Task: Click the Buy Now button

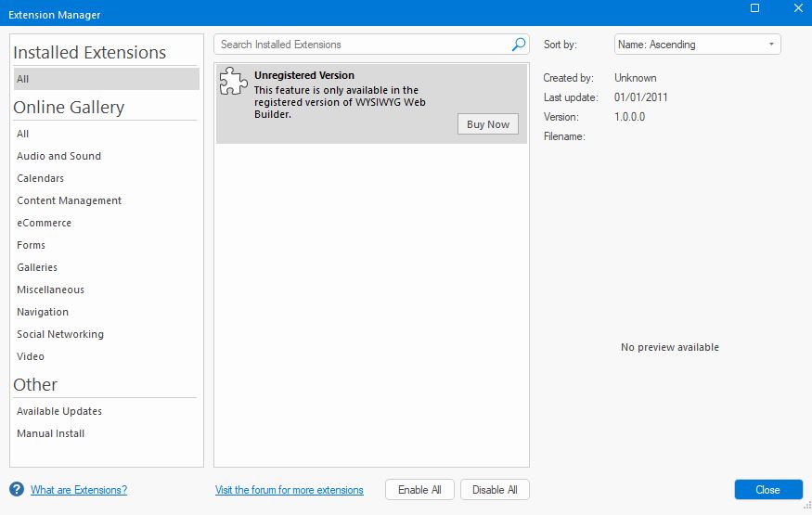Action: pos(488,124)
